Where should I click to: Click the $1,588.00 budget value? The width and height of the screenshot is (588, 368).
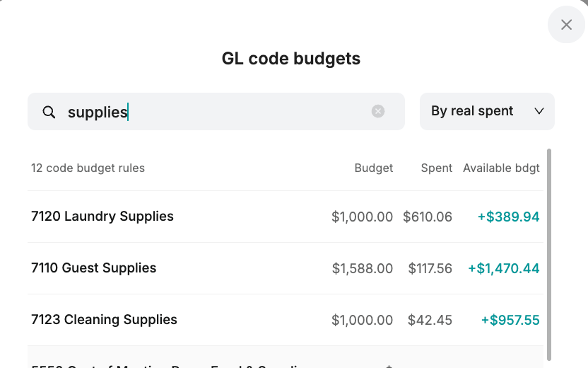[x=363, y=268]
